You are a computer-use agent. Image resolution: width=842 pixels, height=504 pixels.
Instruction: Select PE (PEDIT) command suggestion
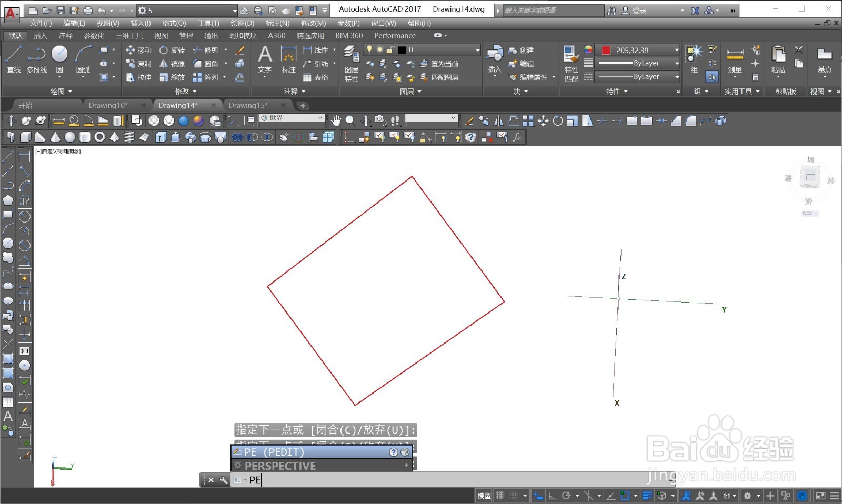click(x=321, y=452)
